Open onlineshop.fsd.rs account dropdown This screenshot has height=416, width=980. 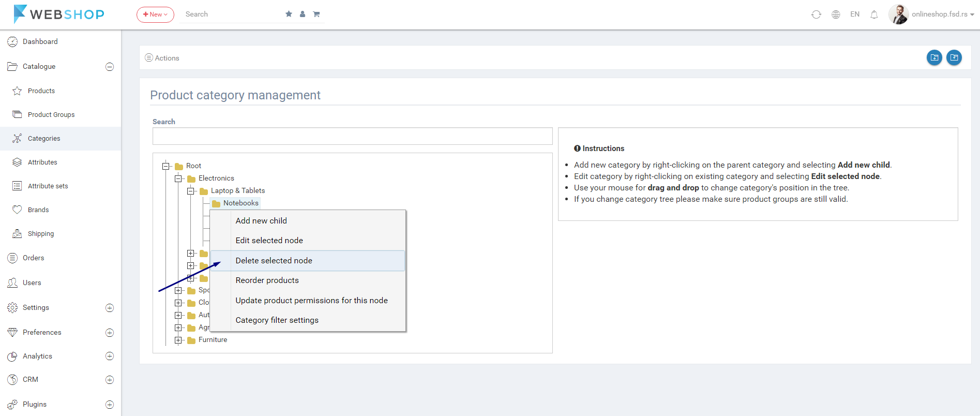[943, 14]
